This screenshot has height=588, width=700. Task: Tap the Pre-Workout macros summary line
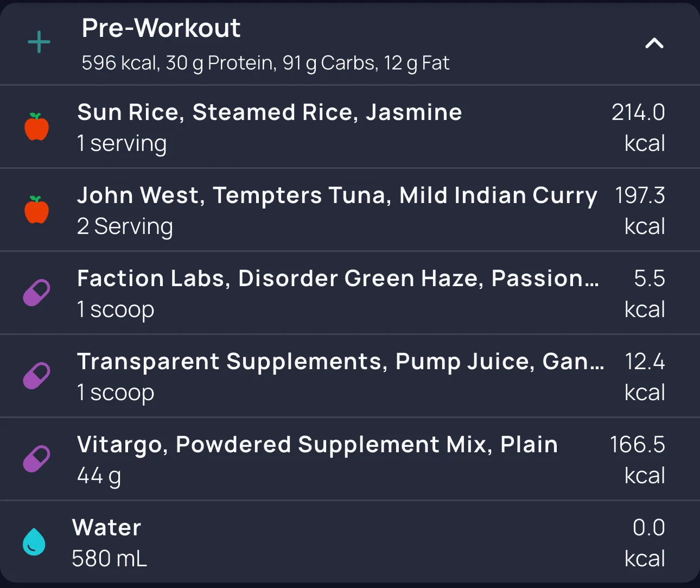point(265,63)
